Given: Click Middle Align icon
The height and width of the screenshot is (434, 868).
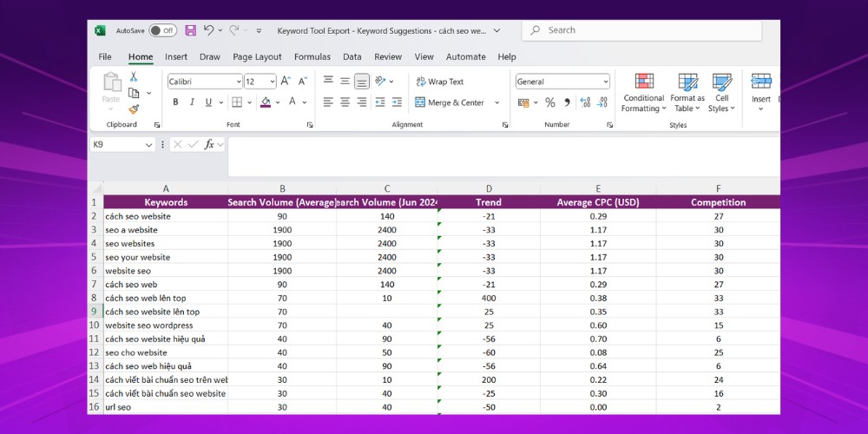Looking at the screenshot, I should click(345, 81).
